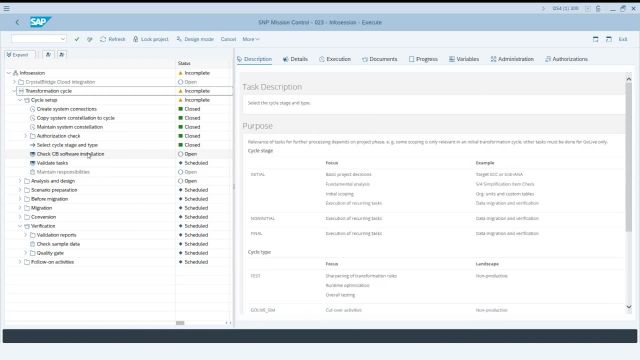640x360 pixels.
Task: Click the hierarchy icon beside Infosession
Action: pyautogui.click(x=16, y=73)
